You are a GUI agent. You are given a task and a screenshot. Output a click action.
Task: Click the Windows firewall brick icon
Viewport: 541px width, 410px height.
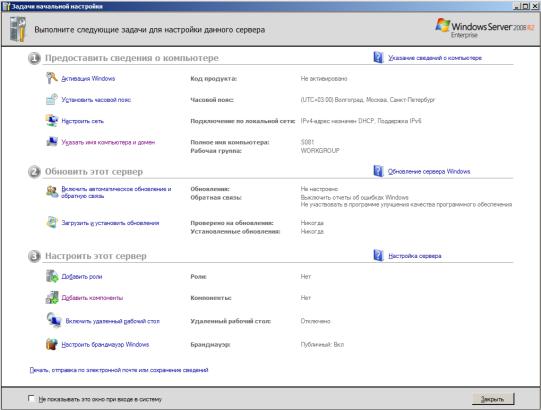(x=52, y=344)
